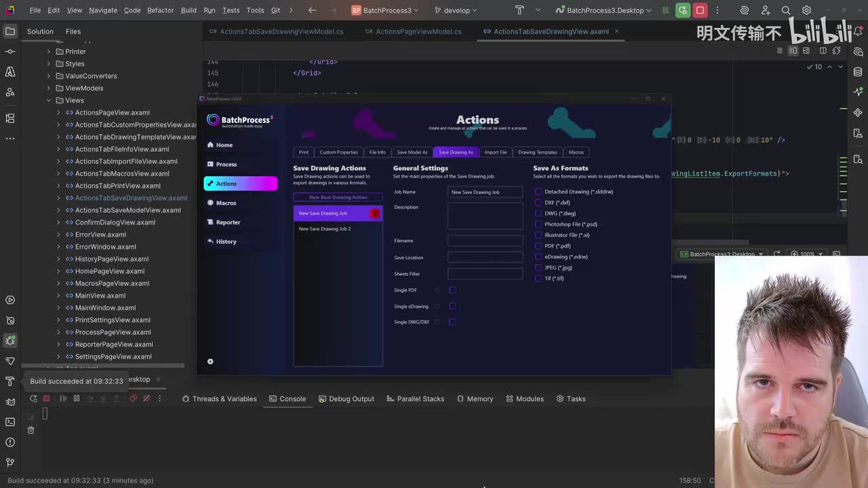
Task: Check the Illustrator File (*.ai) format
Action: [538, 235]
